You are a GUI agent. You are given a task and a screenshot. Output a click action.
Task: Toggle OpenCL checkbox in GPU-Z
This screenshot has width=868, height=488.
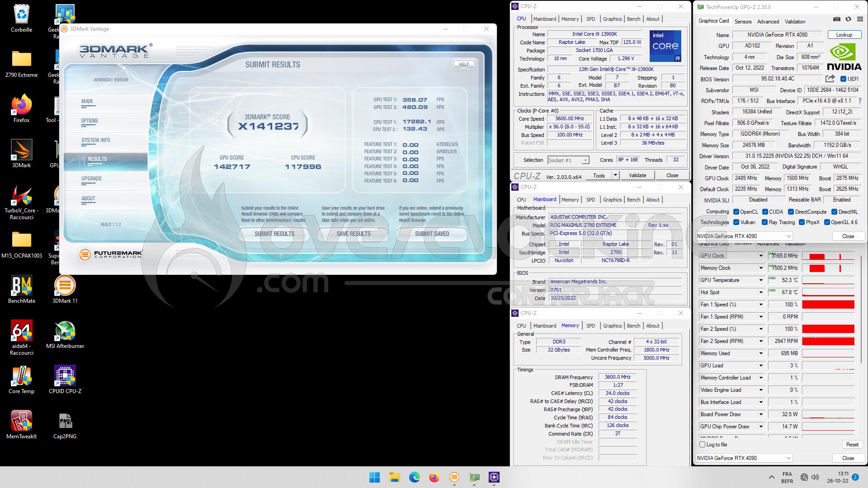(736, 212)
